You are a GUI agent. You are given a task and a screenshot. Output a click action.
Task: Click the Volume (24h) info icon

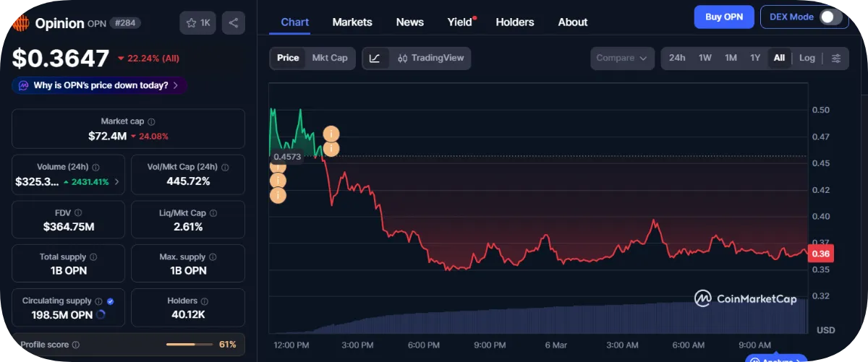pos(95,167)
